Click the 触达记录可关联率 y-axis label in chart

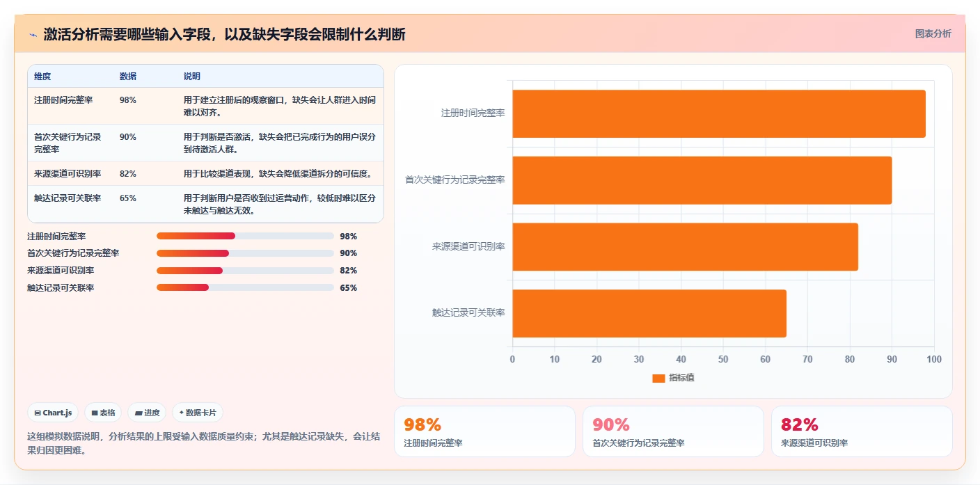coord(468,313)
